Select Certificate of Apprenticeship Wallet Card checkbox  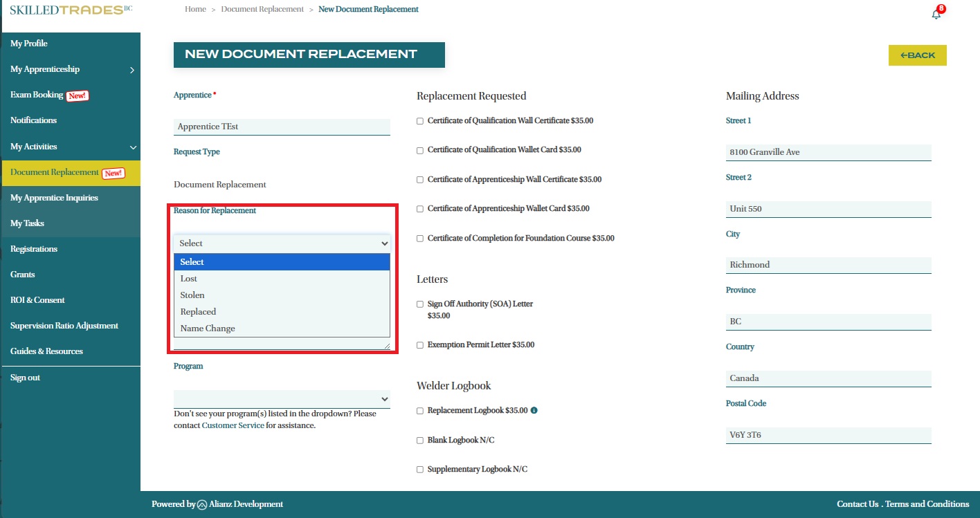coord(420,209)
